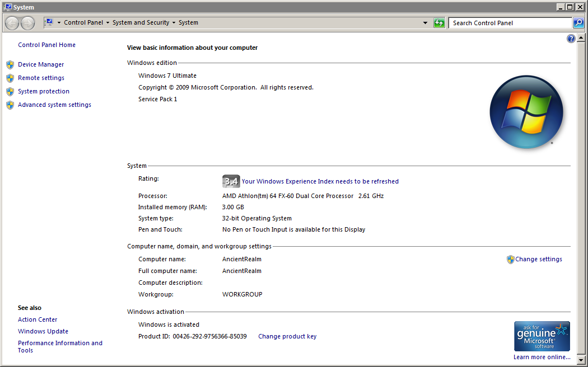Click the shield icon beside Remote settings
This screenshot has height=367, width=588.
[10, 78]
